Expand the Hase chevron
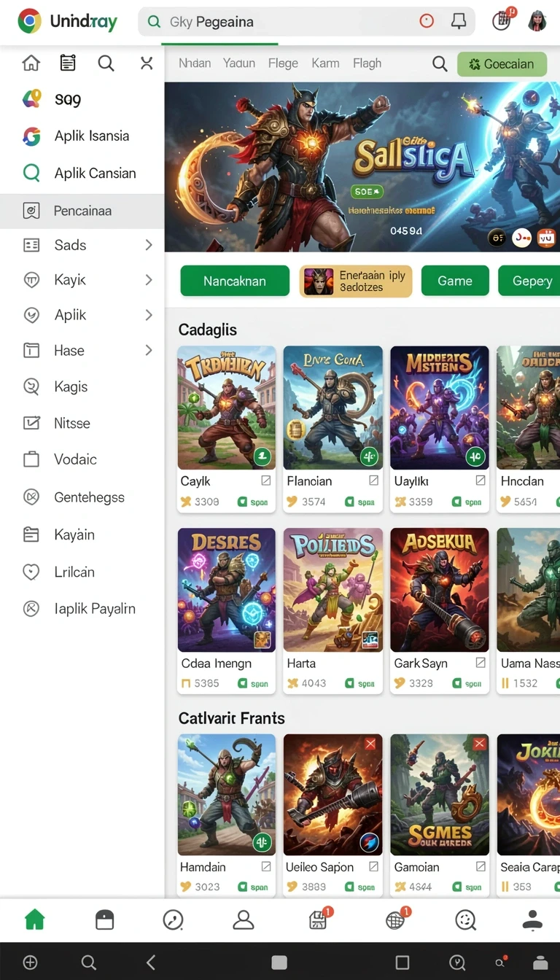 [149, 350]
